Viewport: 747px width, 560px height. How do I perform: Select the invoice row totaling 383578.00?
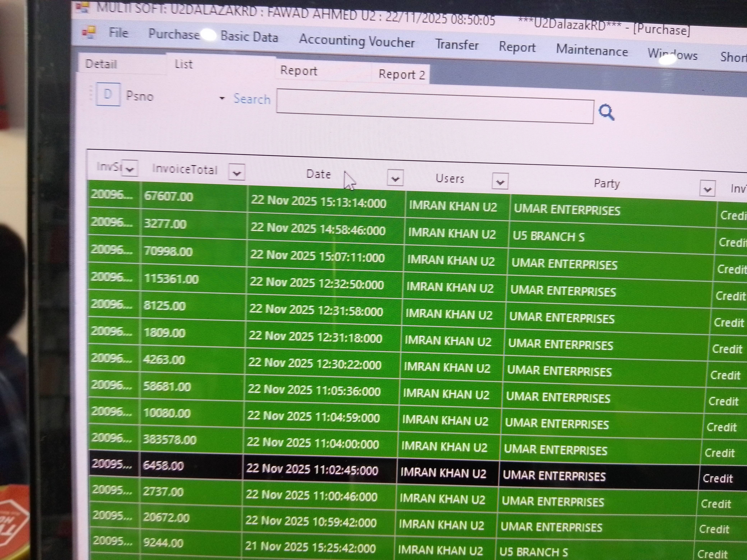[170, 440]
